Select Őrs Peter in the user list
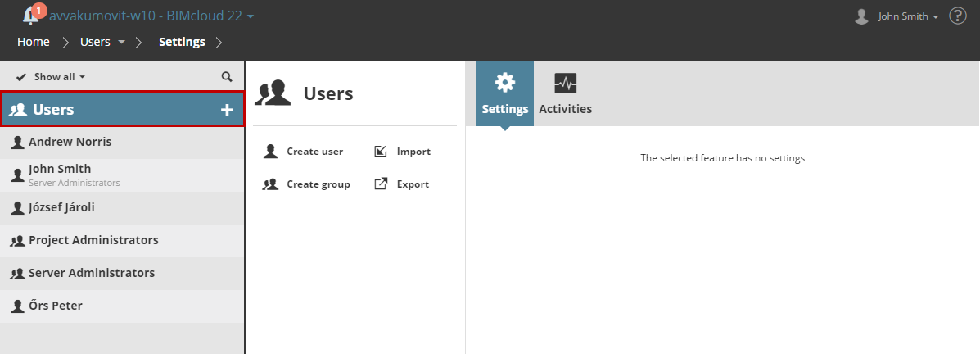The width and height of the screenshot is (980, 354). (x=56, y=306)
